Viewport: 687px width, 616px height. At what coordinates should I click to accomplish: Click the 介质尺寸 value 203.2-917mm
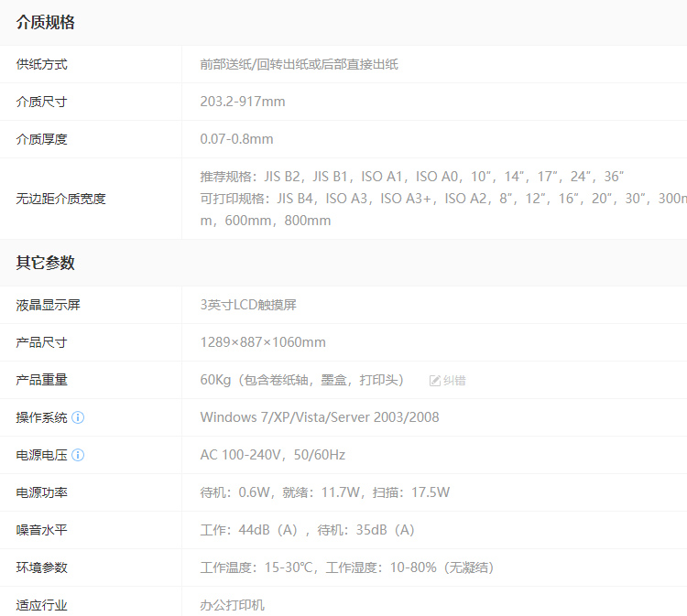pyautogui.click(x=243, y=102)
